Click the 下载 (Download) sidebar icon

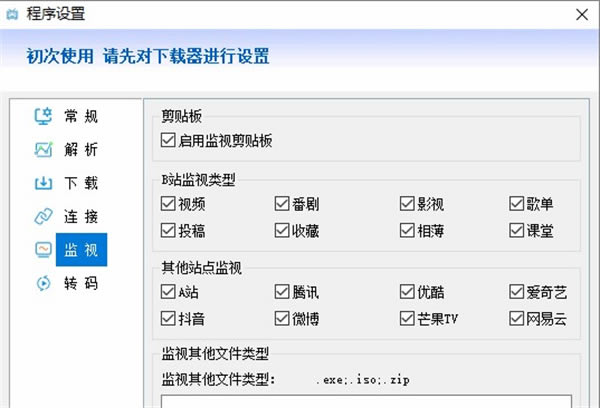click(43, 183)
